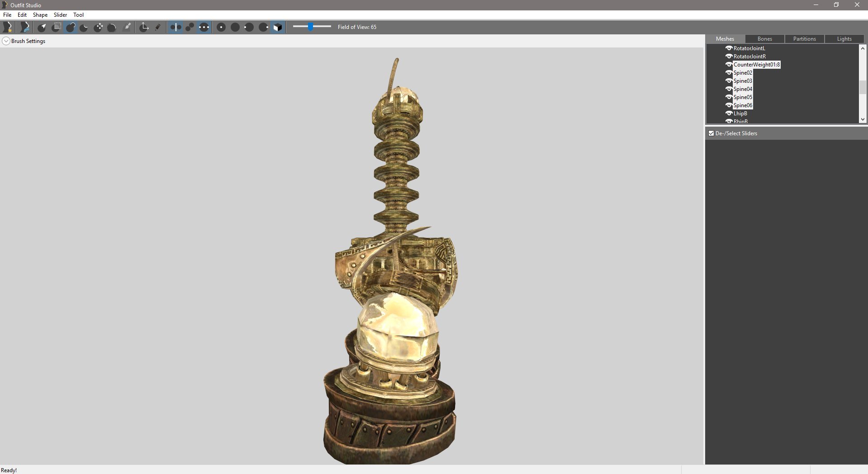Click the left-dot circle view icon

[x=249, y=27]
